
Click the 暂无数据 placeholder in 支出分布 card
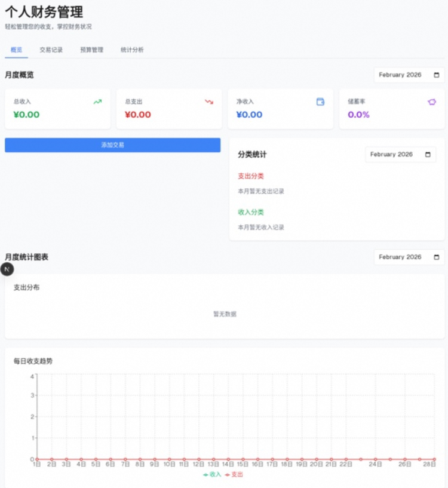pos(225,314)
